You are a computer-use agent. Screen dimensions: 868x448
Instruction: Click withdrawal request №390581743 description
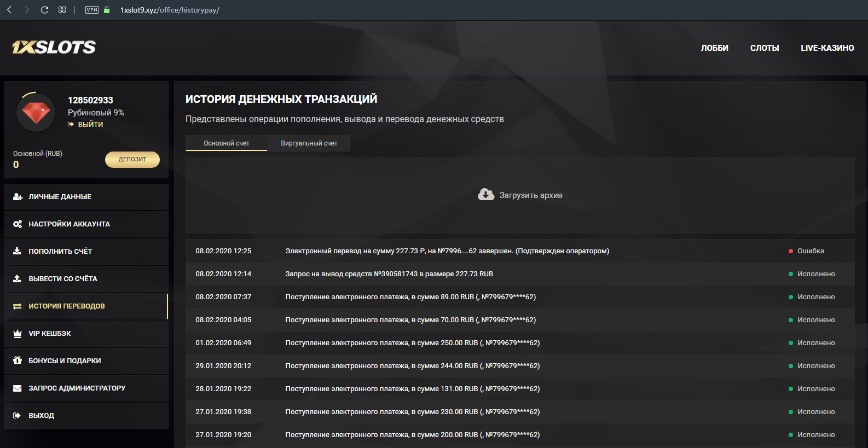389,274
